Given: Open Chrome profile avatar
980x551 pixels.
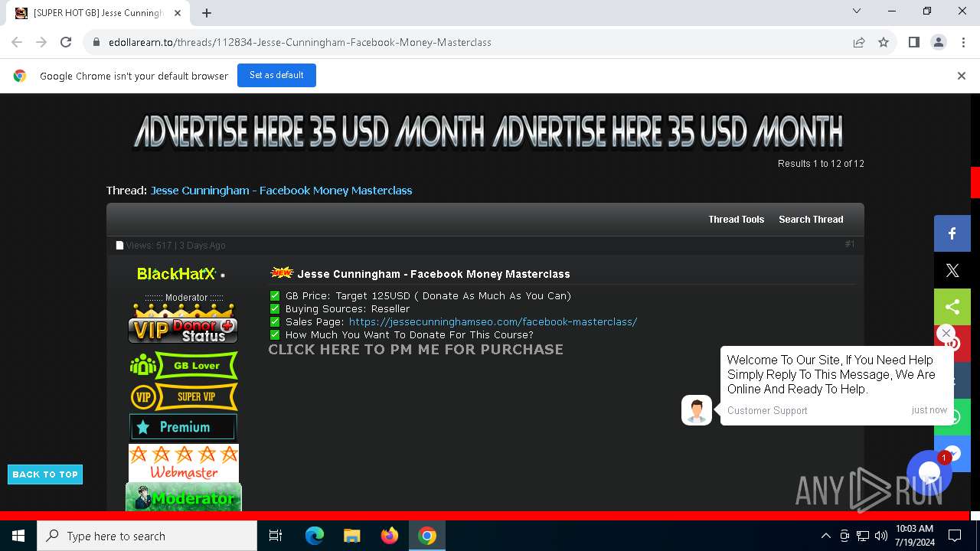Looking at the screenshot, I should (x=938, y=42).
